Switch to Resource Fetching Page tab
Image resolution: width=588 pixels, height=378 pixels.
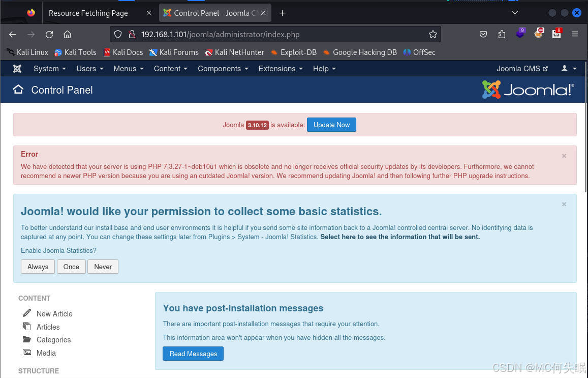point(88,13)
